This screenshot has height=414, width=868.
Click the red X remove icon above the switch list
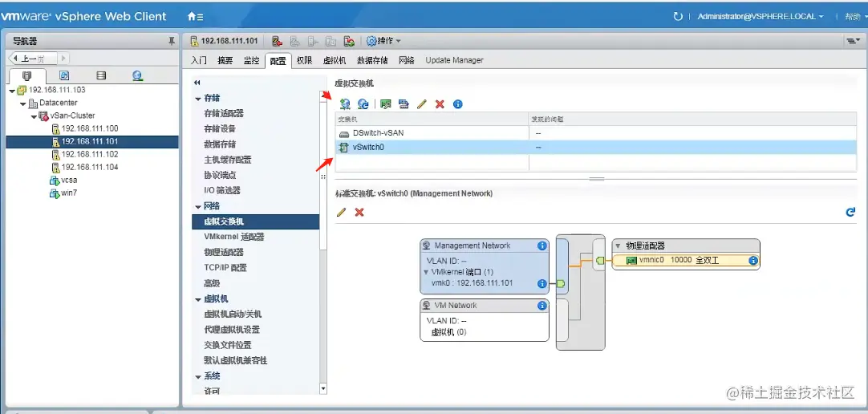click(440, 104)
